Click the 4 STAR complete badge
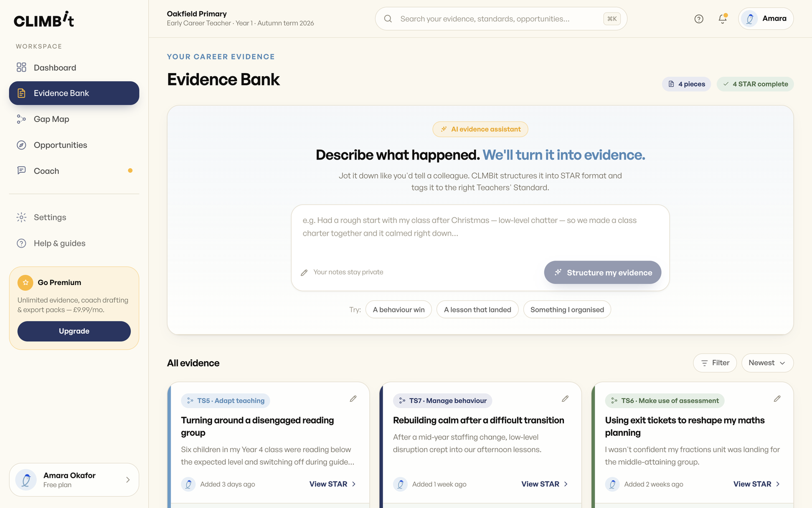Screen dimensions: 812x508 755,84
